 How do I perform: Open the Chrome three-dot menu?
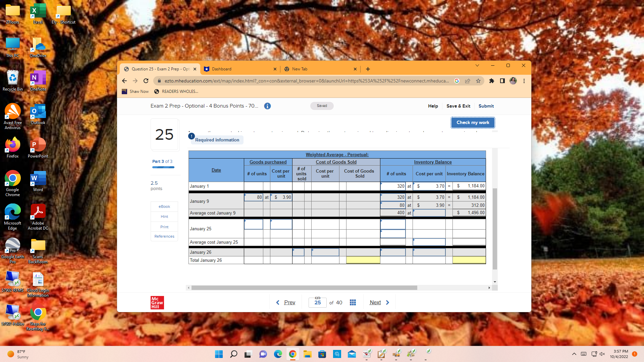(524, 81)
